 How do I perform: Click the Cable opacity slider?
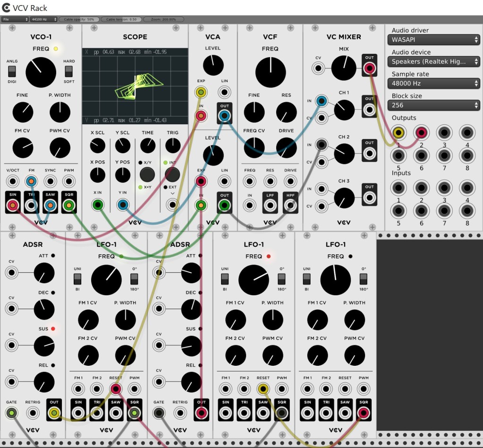tap(79, 19)
